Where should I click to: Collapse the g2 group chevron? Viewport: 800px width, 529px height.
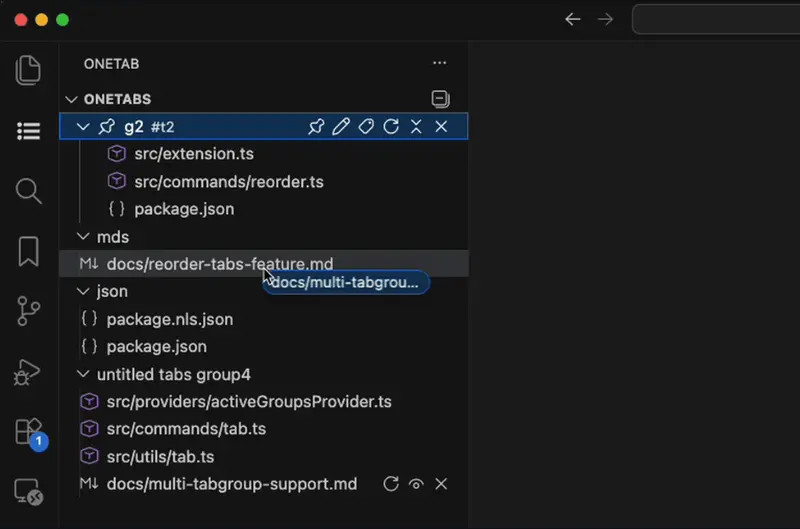click(x=83, y=127)
